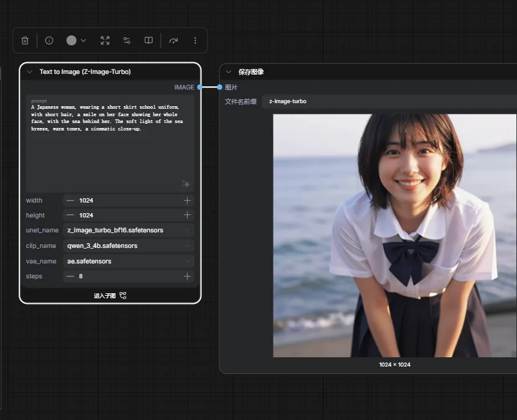The width and height of the screenshot is (517, 420).
Task: Click the trash delete icon in node toolbar
Action: pos(25,40)
